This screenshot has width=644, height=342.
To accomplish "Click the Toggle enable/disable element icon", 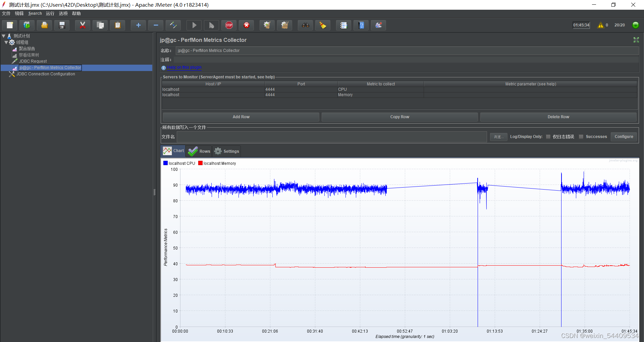I will [x=173, y=25].
